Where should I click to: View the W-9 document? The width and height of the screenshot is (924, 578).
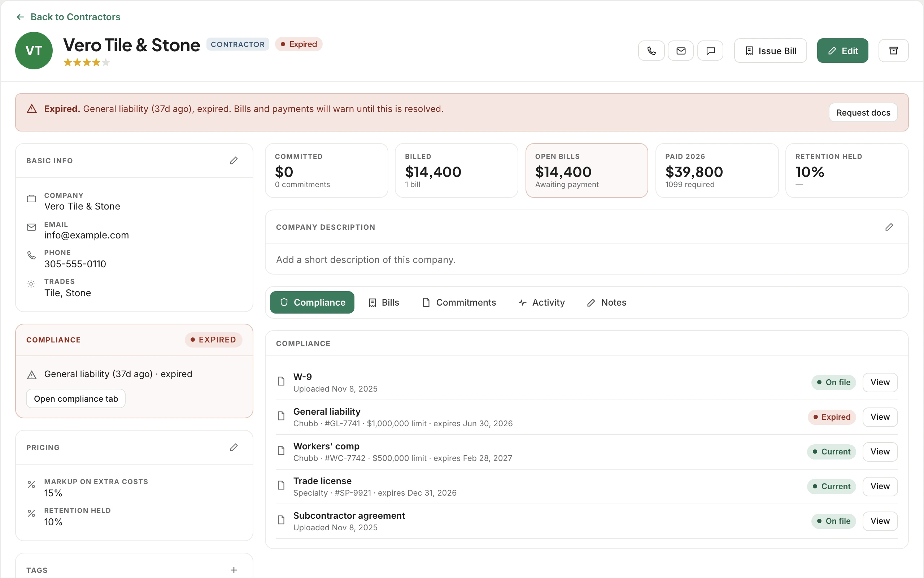tap(880, 382)
